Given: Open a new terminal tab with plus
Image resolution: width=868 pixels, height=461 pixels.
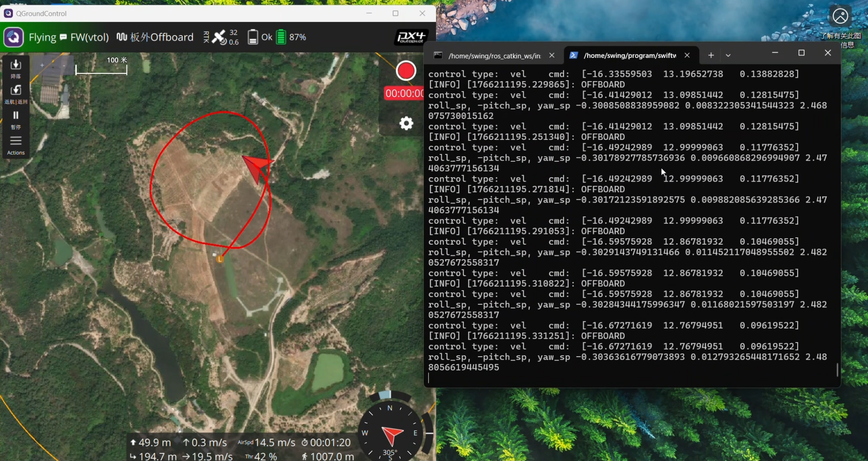Looking at the screenshot, I should (x=711, y=55).
